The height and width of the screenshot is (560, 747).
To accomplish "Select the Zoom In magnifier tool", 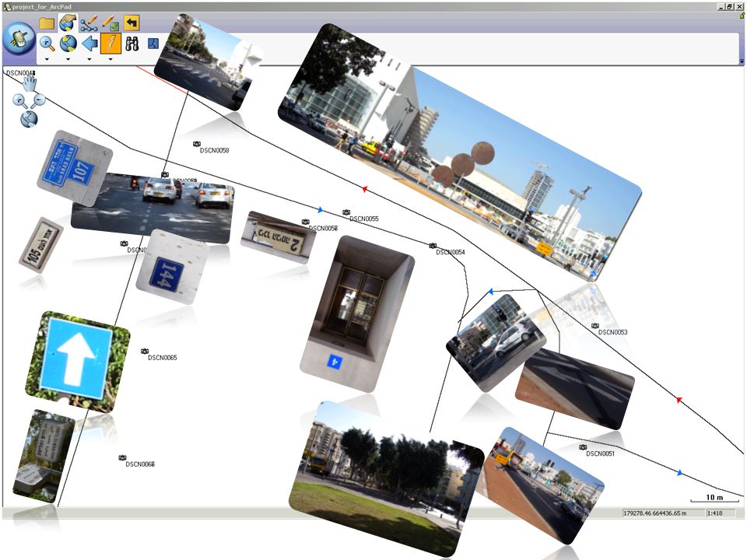I will 47,44.
